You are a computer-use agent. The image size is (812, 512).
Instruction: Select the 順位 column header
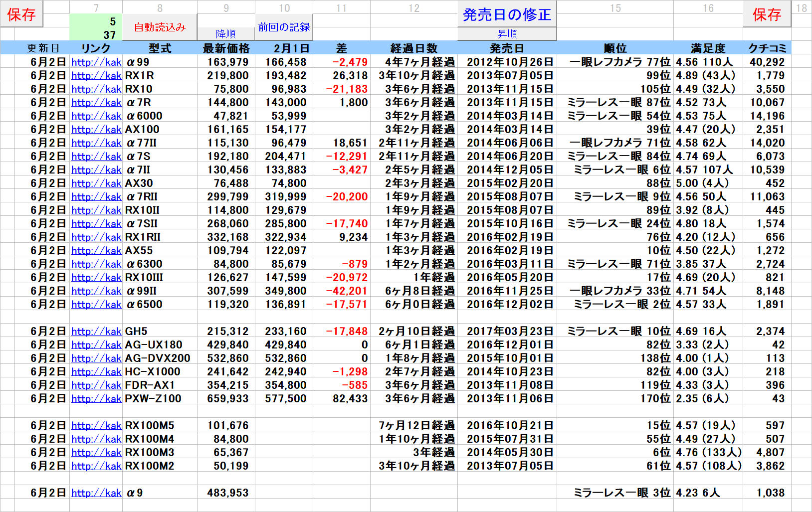[x=615, y=48]
